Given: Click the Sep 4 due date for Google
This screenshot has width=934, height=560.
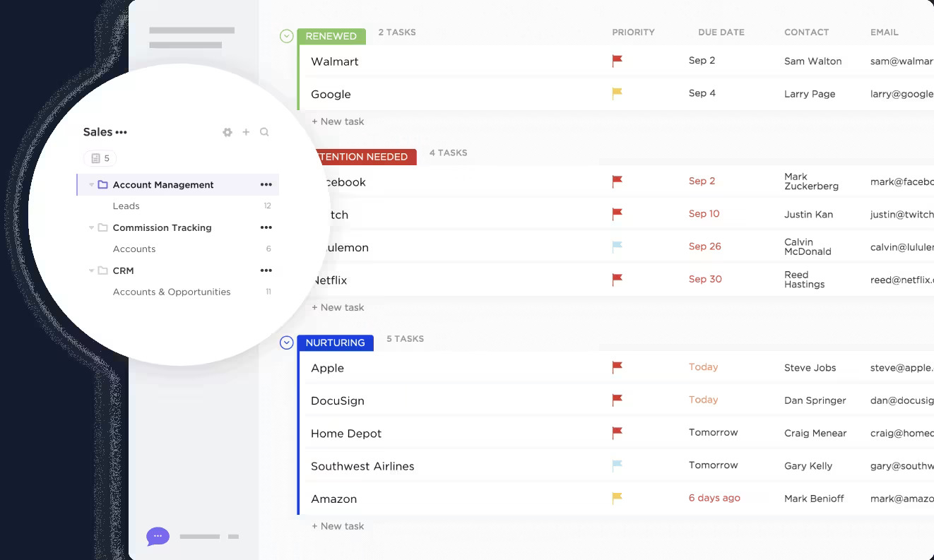Looking at the screenshot, I should click(x=702, y=93).
